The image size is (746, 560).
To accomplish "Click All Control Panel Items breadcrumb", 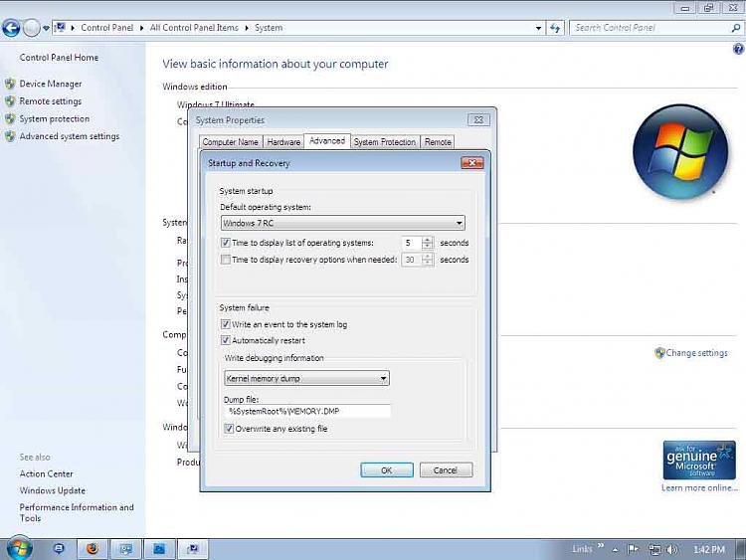I will (194, 28).
